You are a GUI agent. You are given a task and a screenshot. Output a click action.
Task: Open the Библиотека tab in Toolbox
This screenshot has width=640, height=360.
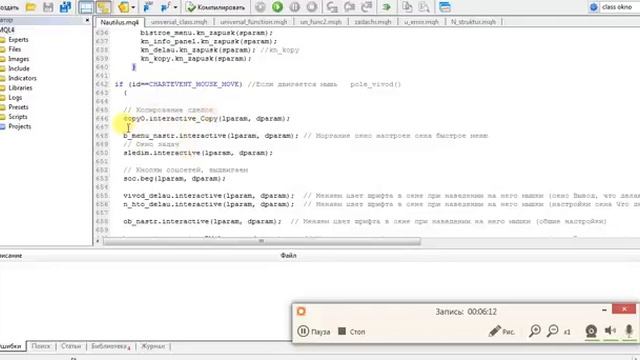click(x=110, y=346)
